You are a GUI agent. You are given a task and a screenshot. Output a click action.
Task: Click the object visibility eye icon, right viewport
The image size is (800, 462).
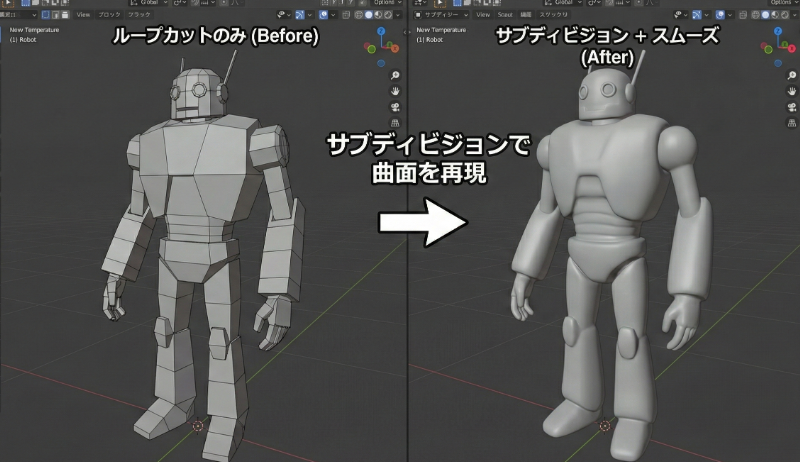tap(678, 15)
